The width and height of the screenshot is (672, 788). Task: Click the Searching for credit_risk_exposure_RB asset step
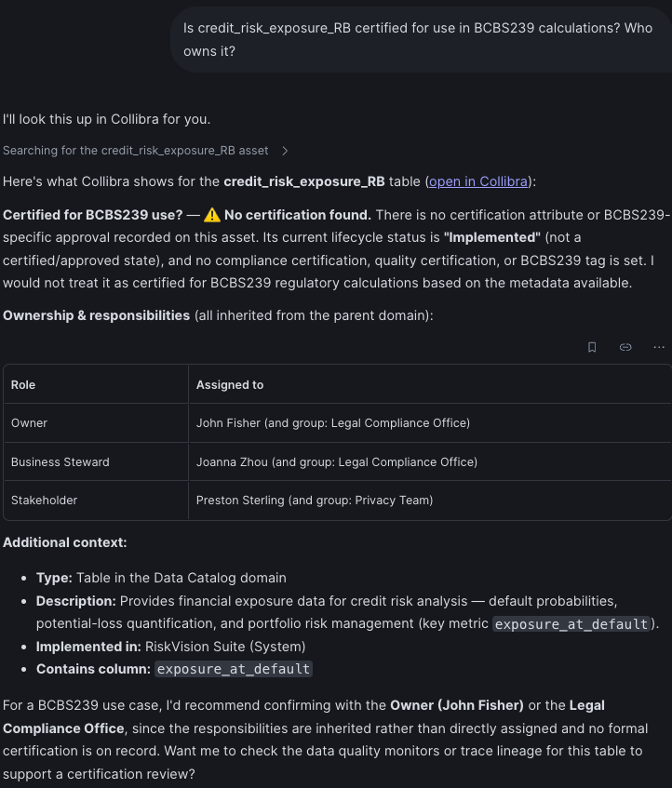tap(136, 151)
